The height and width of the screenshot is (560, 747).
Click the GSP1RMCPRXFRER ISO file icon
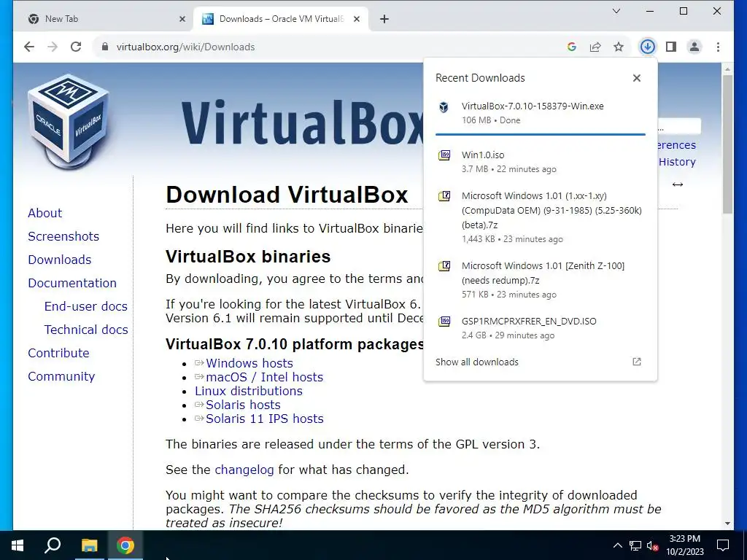(444, 322)
